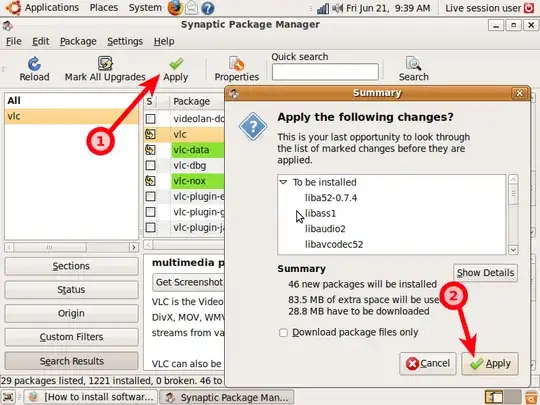Click the Sections filter button
Screen dimensions: 540x405
71,266
